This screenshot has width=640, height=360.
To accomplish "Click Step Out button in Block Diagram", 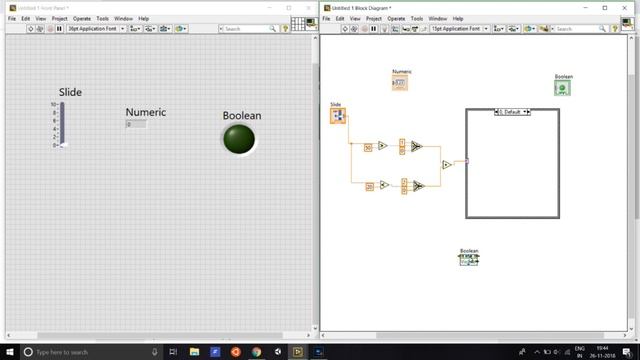I will click(424, 29).
